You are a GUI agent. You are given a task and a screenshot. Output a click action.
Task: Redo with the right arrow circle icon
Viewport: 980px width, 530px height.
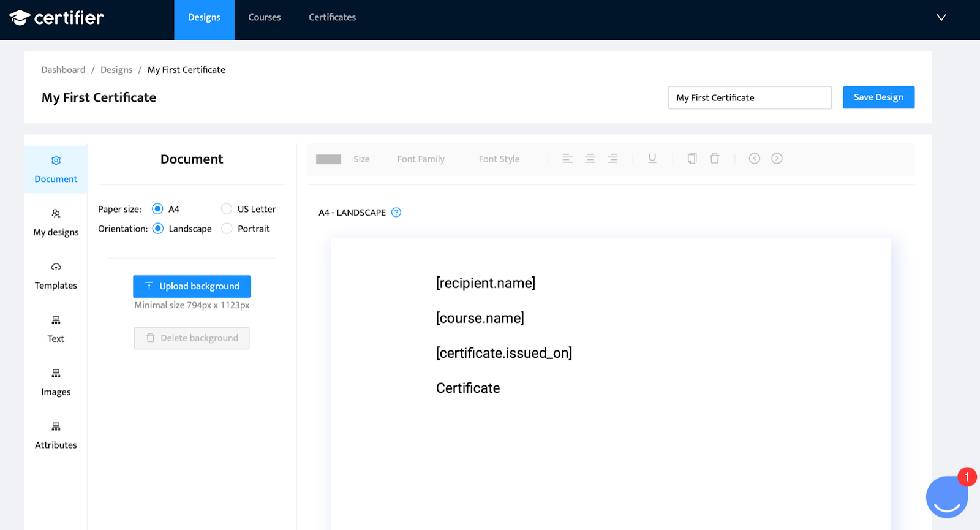[x=777, y=159]
